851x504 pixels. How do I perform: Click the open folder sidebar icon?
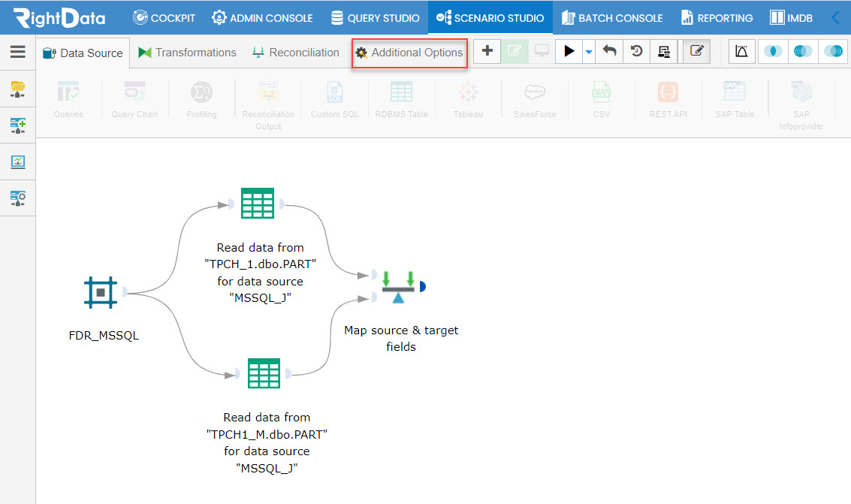click(18, 89)
